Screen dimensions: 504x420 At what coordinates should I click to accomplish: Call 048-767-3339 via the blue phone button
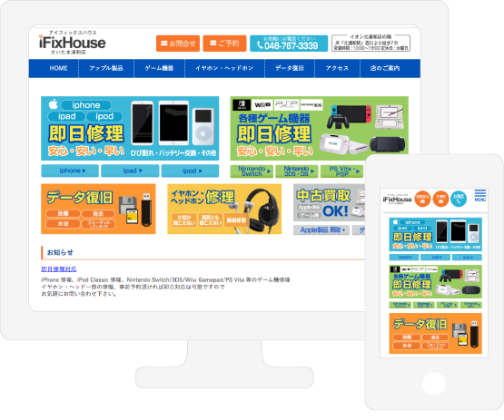click(289, 44)
